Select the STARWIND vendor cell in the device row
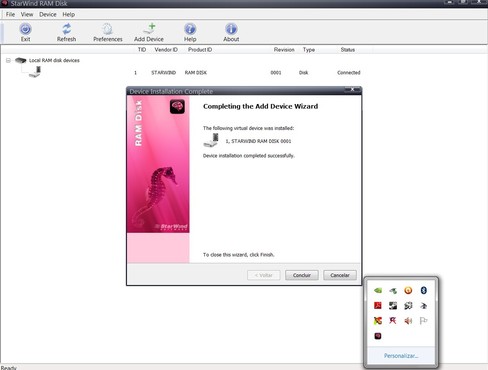 pyautogui.click(x=163, y=73)
